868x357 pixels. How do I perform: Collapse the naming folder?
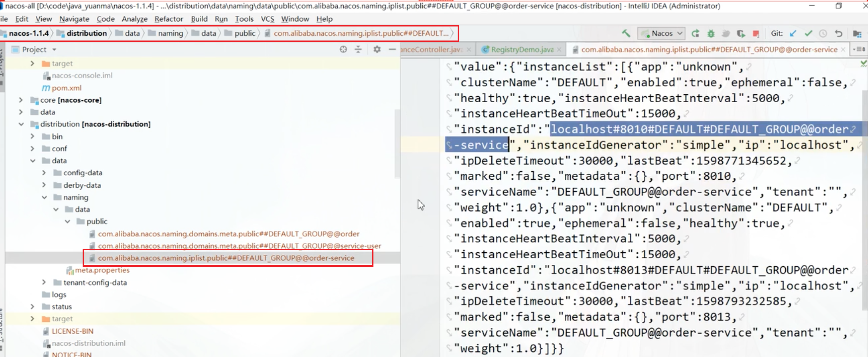pyautogui.click(x=44, y=197)
